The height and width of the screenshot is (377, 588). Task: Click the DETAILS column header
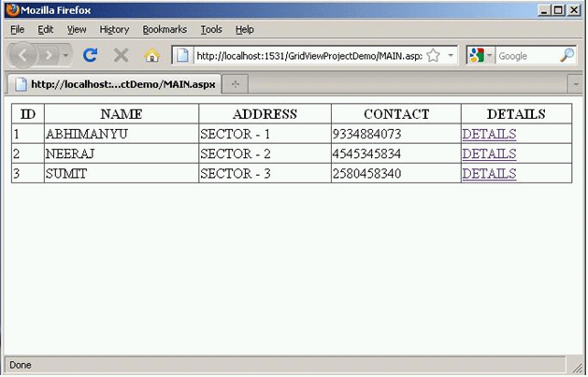[x=516, y=114]
